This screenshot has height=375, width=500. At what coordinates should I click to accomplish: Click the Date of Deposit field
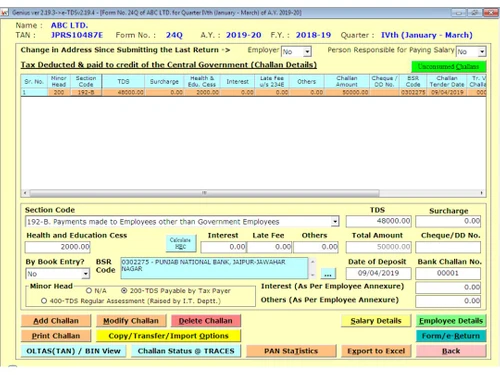pos(378,273)
